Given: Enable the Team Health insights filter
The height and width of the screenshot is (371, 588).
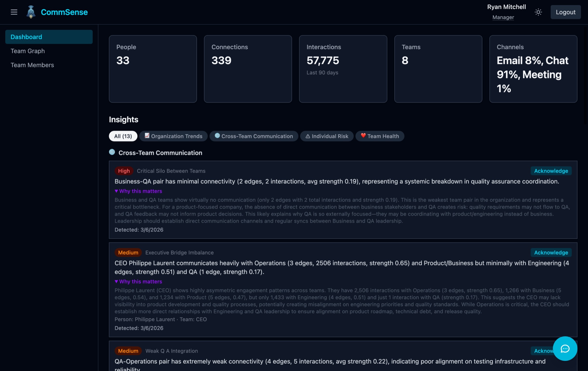Looking at the screenshot, I should point(380,136).
